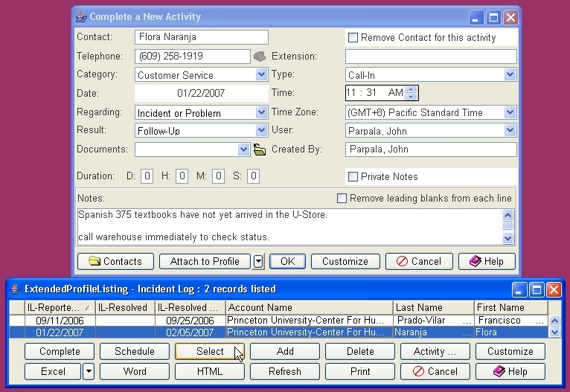Export listing with the Excel button

coord(53,371)
